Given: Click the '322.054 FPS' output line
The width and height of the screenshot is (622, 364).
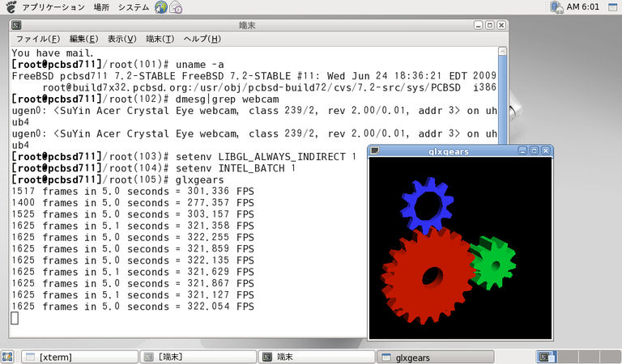Looking at the screenshot, I should point(133,307).
